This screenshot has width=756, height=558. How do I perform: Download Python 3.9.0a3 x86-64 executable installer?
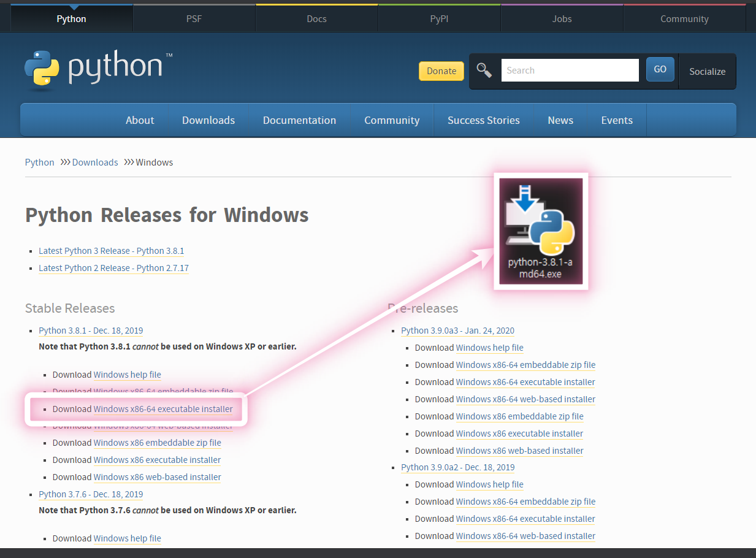[x=525, y=382]
